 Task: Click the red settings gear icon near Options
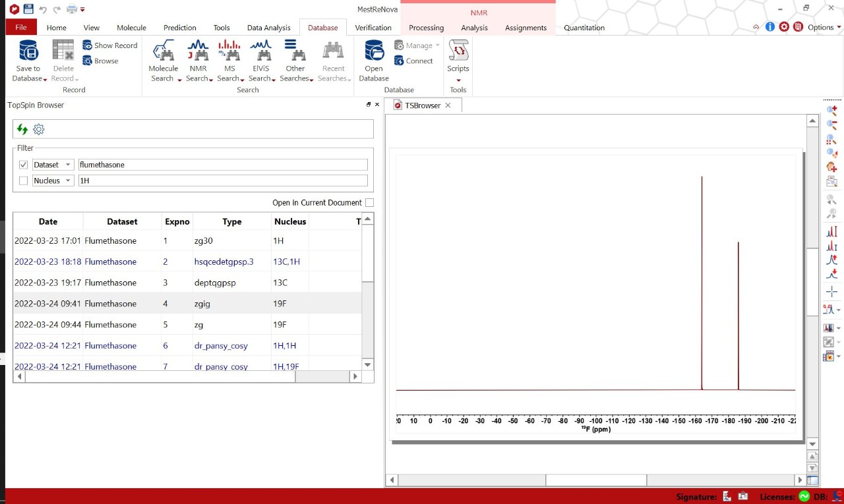(784, 27)
